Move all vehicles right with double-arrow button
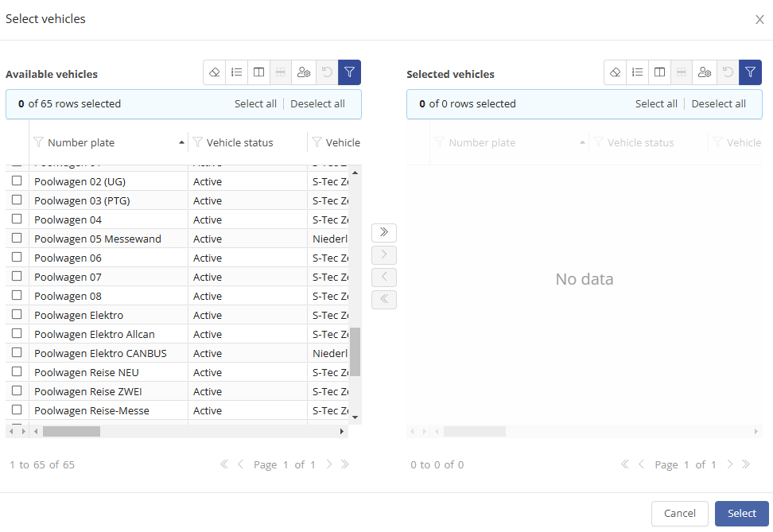Screen dimensions: 773x532 pos(384,232)
